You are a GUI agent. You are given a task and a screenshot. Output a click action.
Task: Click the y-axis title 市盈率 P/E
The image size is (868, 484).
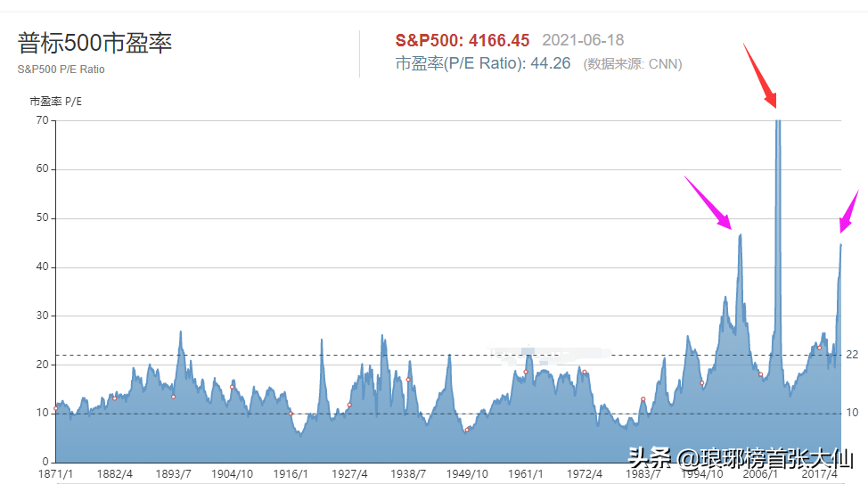pyautogui.click(x=56, y=102)
